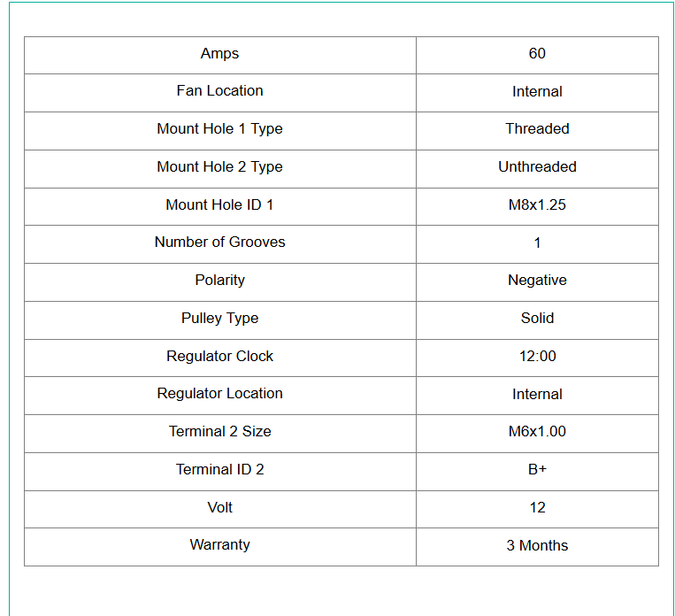Select the Solid pulley value
Viewport: 675px width, 616px height.
[x=537, y=319]
